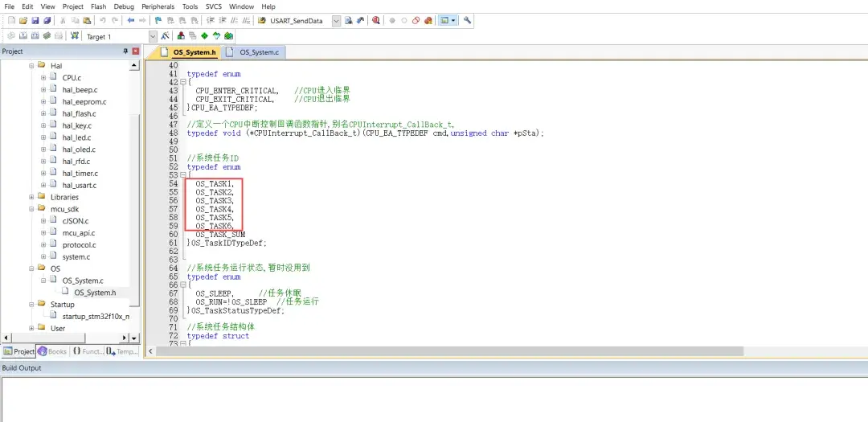Open Find in Files icon

pos(262,20)
